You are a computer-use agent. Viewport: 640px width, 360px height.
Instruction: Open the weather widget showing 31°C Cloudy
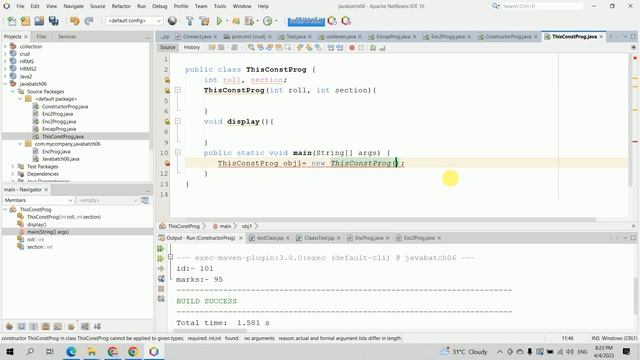pyautogui.click(x=464, y=351)
